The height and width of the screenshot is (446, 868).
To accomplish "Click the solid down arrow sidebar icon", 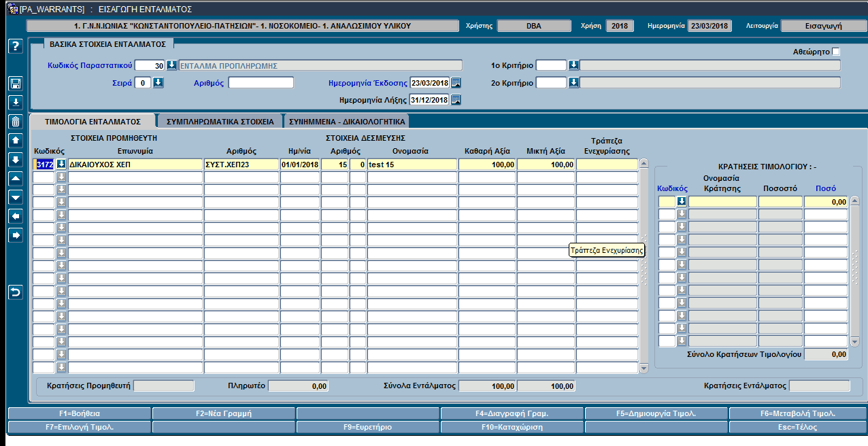I will tap(16, 160).
